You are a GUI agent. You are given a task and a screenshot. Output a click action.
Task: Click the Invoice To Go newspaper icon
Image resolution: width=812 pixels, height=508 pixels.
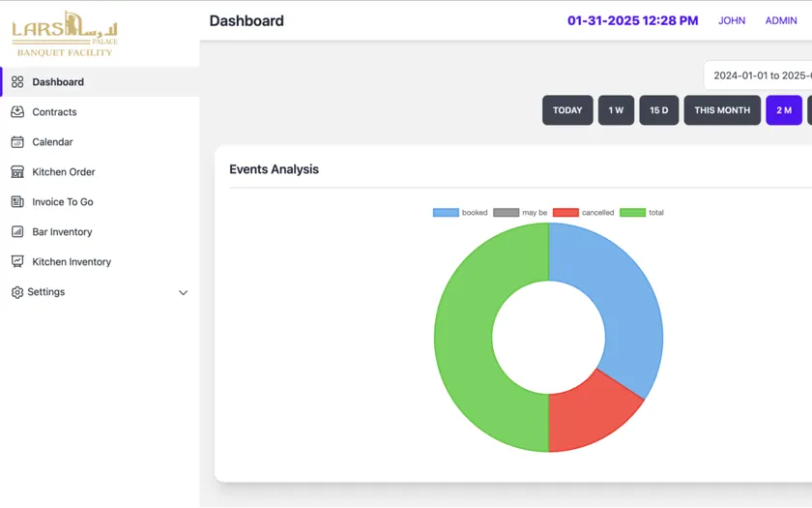click(x=17, y=201)
